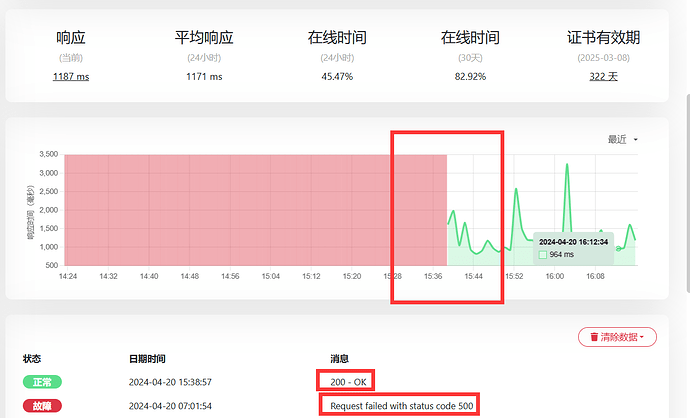Click the 1171 ms average response value
690x418 pixels.
click(204, 77)
